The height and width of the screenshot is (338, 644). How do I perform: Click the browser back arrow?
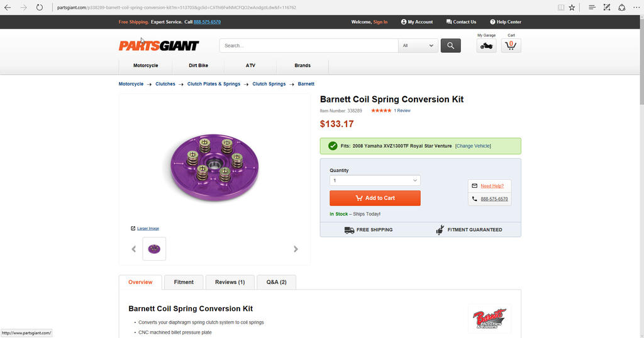[x=8, y=8]
